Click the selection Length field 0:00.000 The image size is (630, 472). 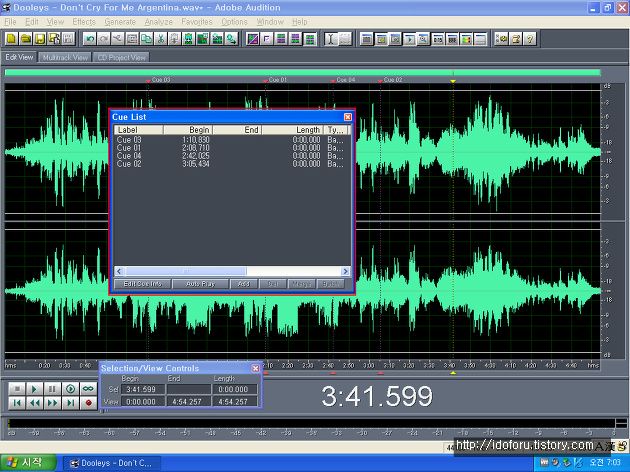point(235,389)
